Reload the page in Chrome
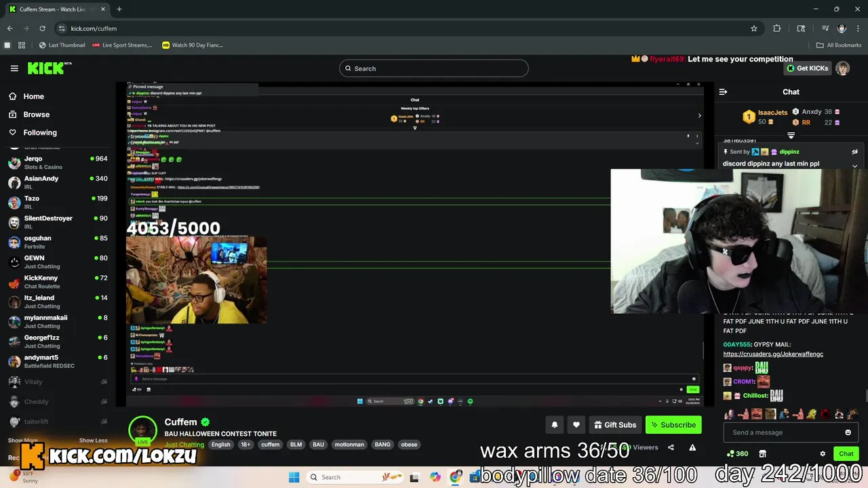Screen dimensions: 868x488 [42, 28]
